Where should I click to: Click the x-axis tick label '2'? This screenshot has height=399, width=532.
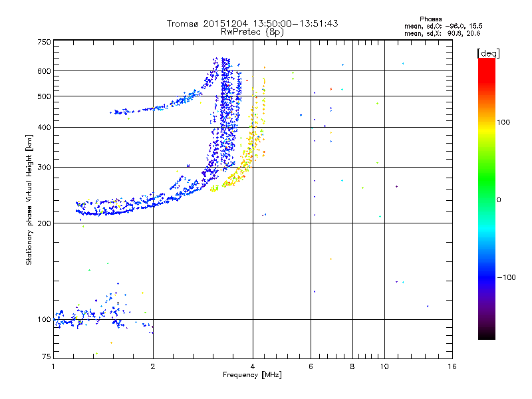(x=153, y=366)
